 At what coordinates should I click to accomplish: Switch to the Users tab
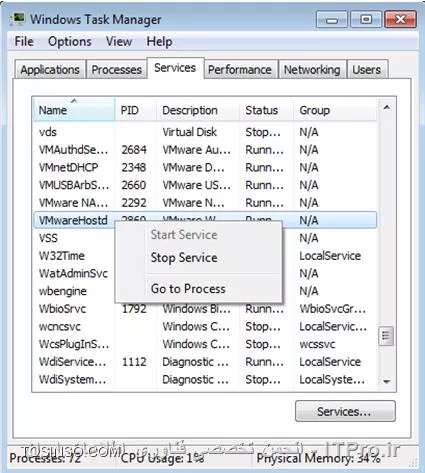point(367,70)
